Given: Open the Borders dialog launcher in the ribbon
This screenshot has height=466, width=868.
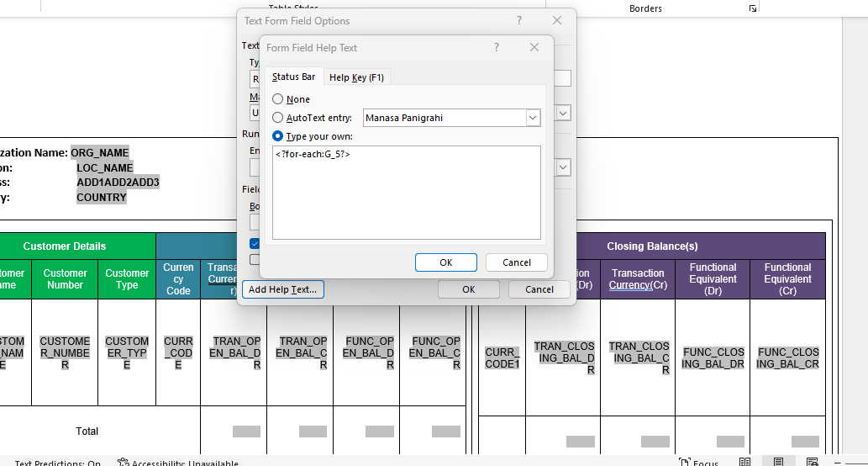Looking at the screenshot, I should click(x=752, y=8).
